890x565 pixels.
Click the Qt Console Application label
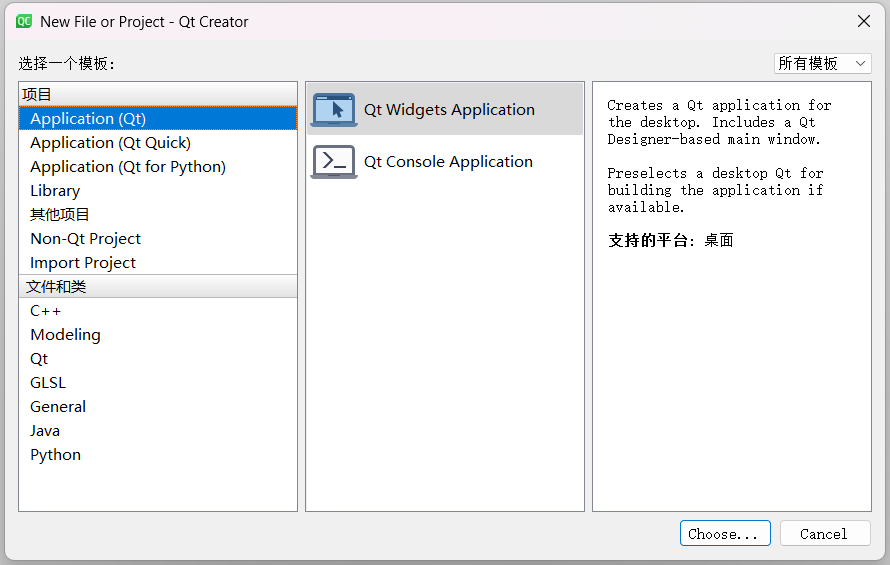pyautogui.click(x=448, y=162)
